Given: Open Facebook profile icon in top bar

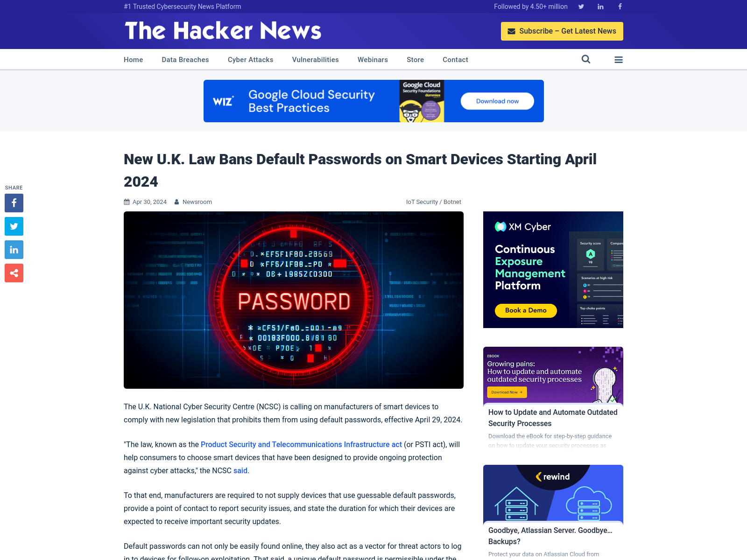Looking at the screenshot, I should (x=620, y=7).
